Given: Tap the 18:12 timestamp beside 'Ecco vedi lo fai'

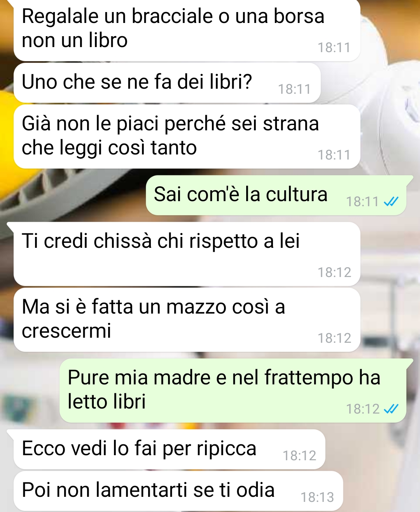Looking at the screenshot, I should click(x=299, y=456).
